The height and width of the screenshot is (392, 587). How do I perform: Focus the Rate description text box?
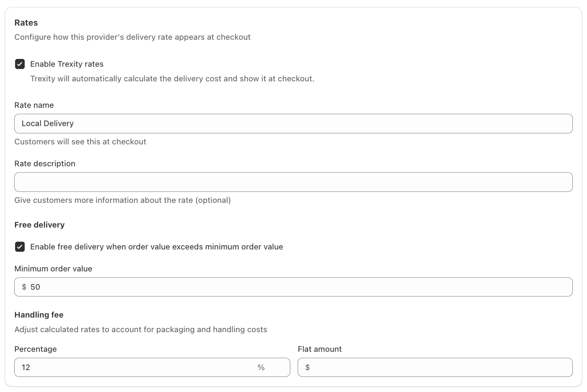293,182
